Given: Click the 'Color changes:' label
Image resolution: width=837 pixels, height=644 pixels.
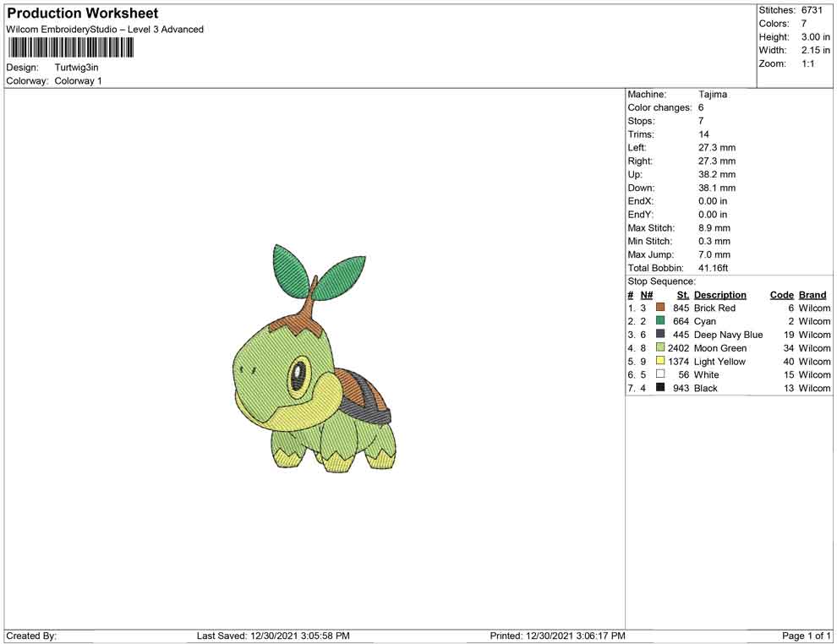Looking at the screenshot, I should coord(659,108).
